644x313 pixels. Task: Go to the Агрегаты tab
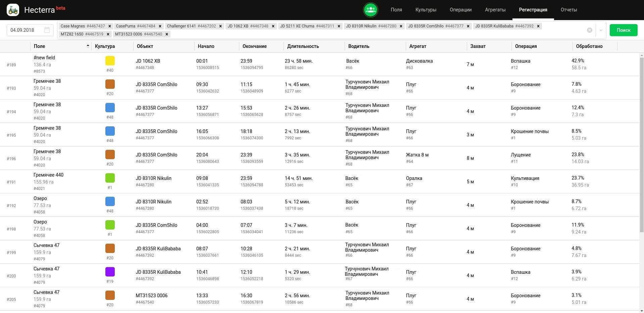(x=495, y=10)
